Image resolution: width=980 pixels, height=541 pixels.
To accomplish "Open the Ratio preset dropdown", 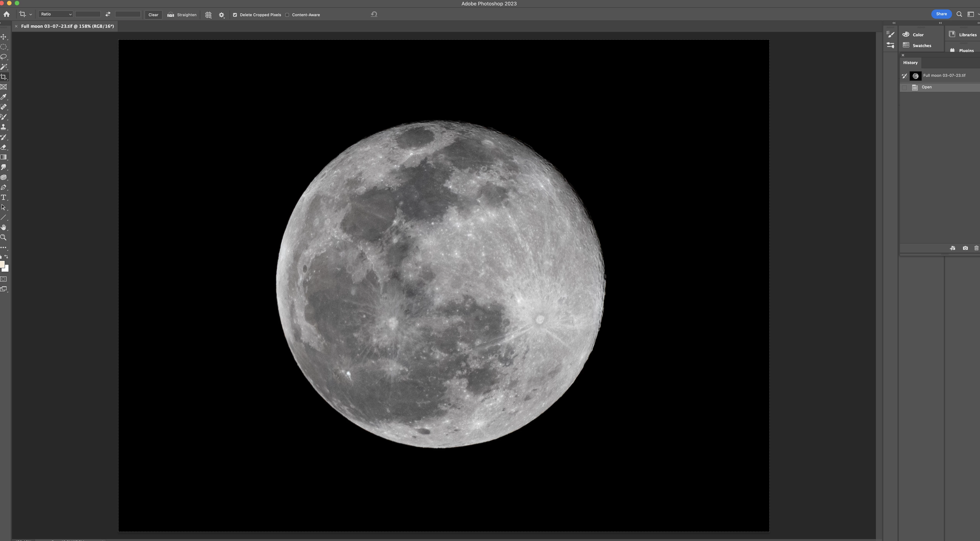I will 56,14.
